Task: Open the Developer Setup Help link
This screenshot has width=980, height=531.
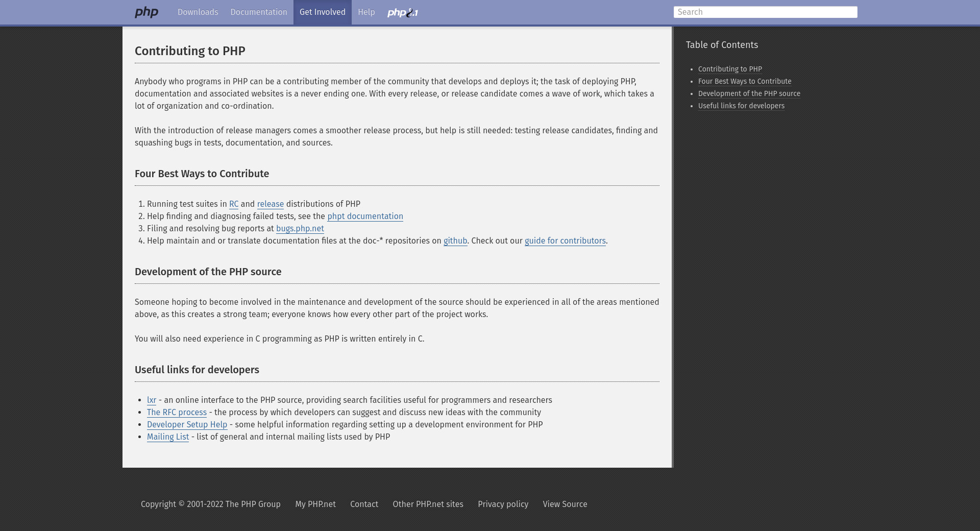Action: tap(187, 425)
